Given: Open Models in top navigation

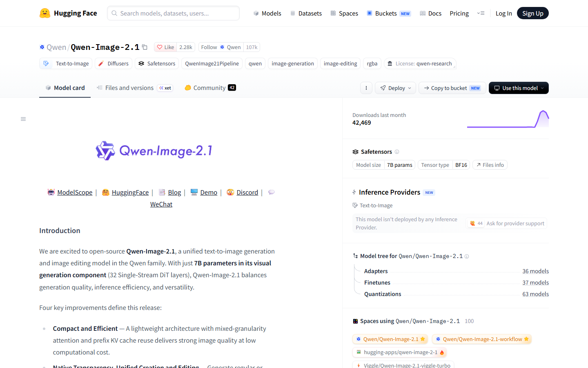Looking at the screenshot, I should click(267, 13).
